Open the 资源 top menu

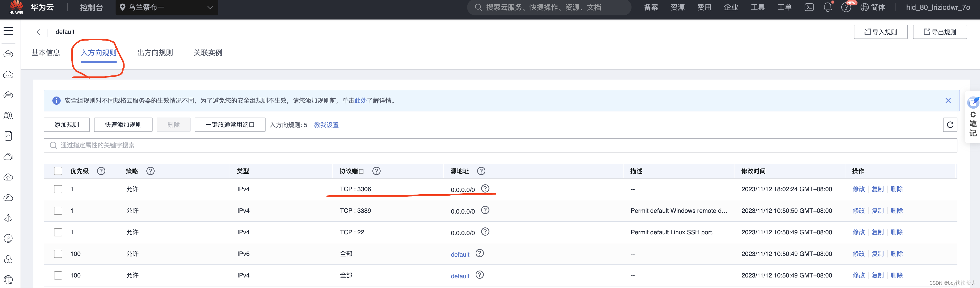tap(677, 7)
